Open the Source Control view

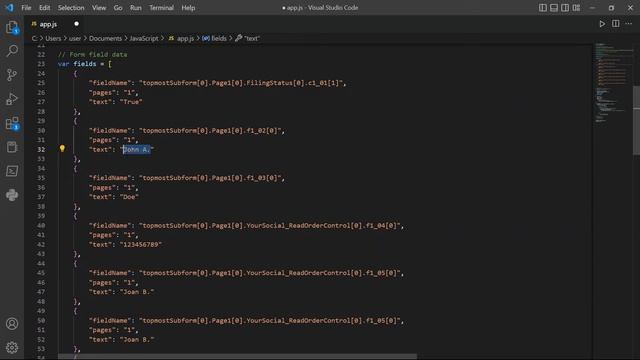pos(12,75)
